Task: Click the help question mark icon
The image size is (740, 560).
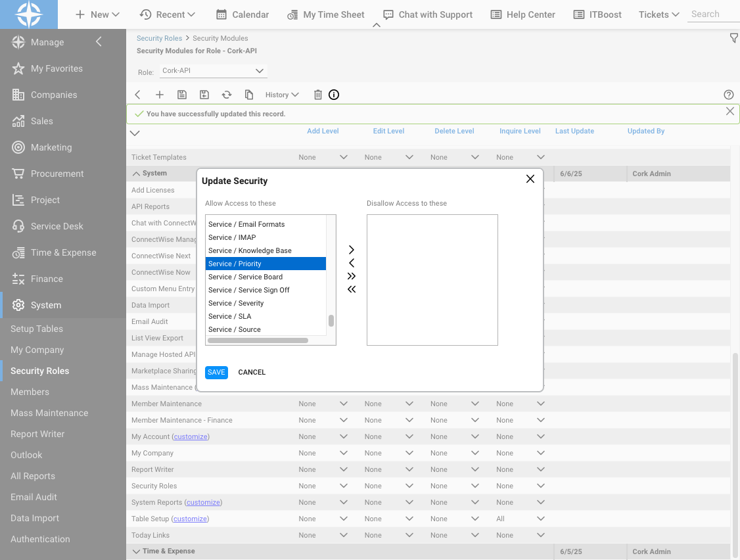Action: coord(729,95)
